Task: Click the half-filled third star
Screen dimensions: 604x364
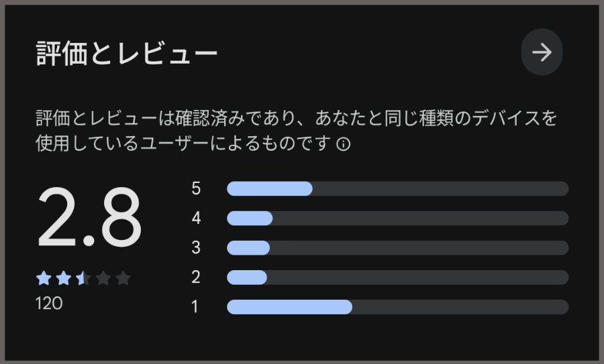Action: point(83,278)
